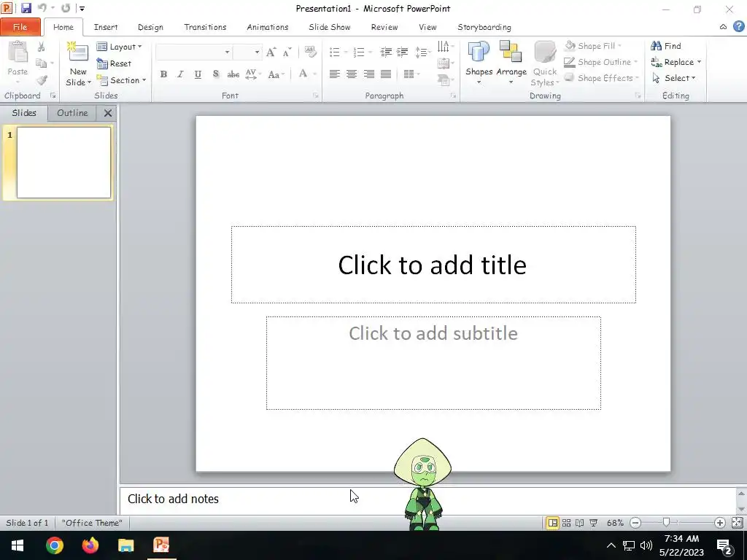The height and width of the screenshot is (560, 747).
Task: Select slide 1 thumbnail
Action: 64,162
